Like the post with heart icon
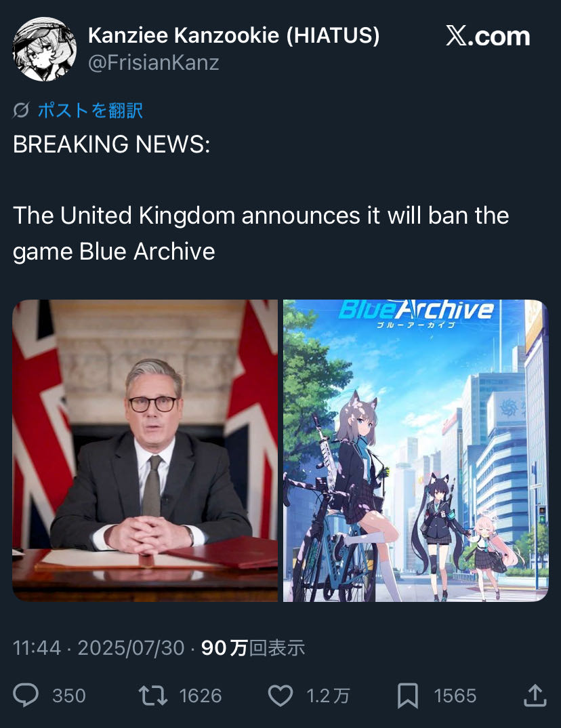This screenshot has width=561, height=728. pyautogui.click(x=280, y=695)
